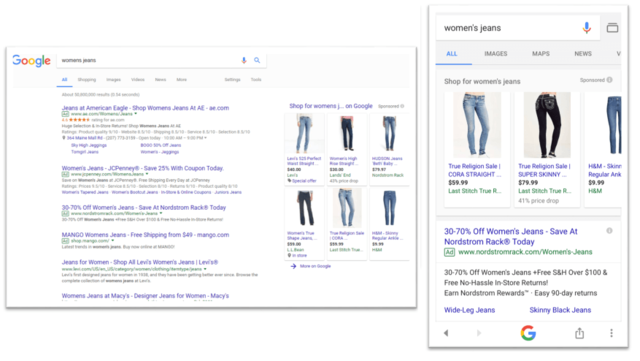Switch to mobile NEWS tab
Image resolution: width=640 pixels, height=361 pixels.
(583, 53)
